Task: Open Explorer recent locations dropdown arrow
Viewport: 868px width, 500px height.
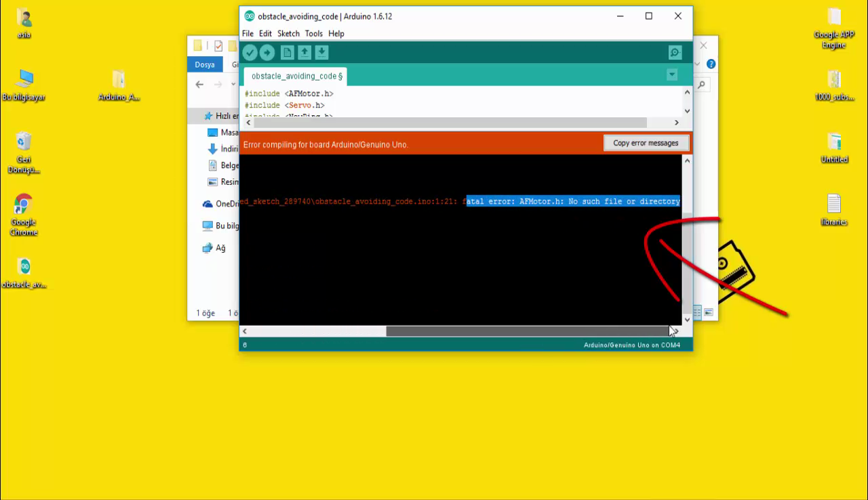Action: [233, 85]
